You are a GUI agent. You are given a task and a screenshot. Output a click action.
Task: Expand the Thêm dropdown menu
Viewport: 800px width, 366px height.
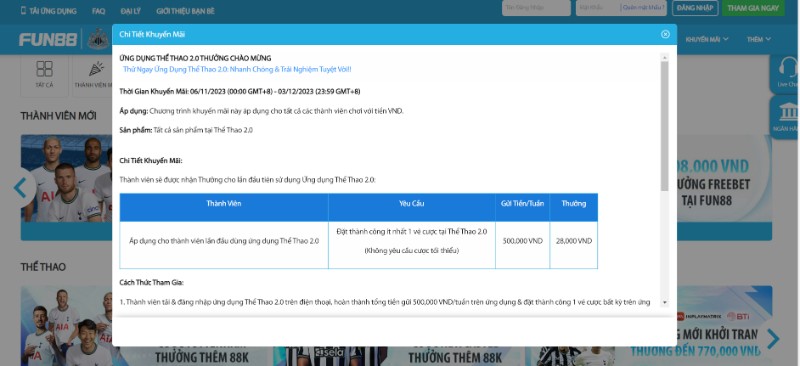tap(759, 39)
